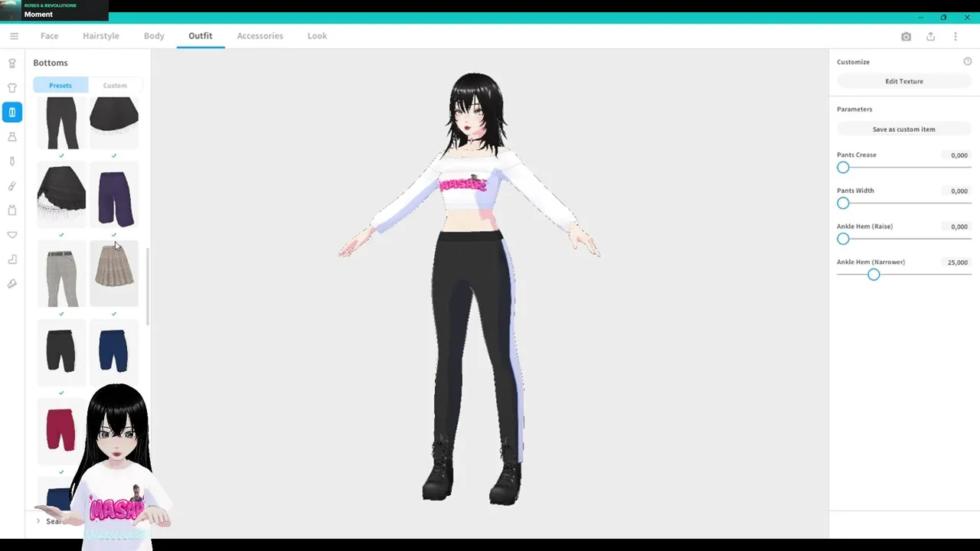Choose the black shorts preset
980x551 pixels.
(x=61, y=353)
